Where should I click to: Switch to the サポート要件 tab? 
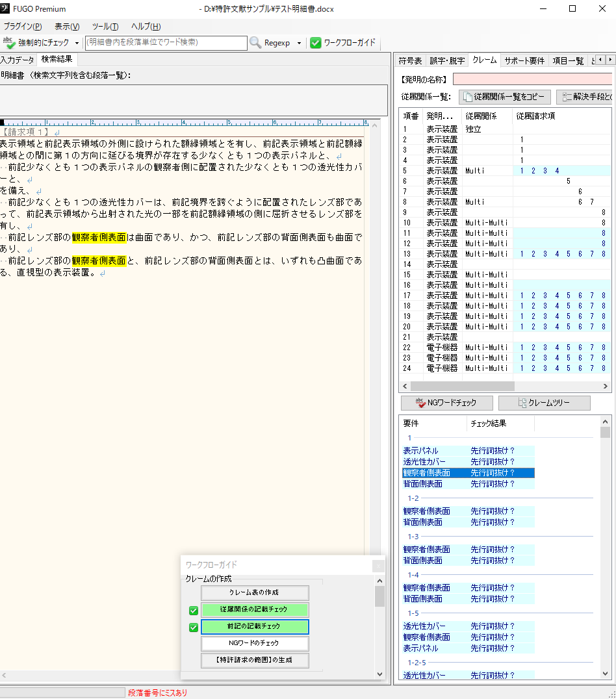524,60
